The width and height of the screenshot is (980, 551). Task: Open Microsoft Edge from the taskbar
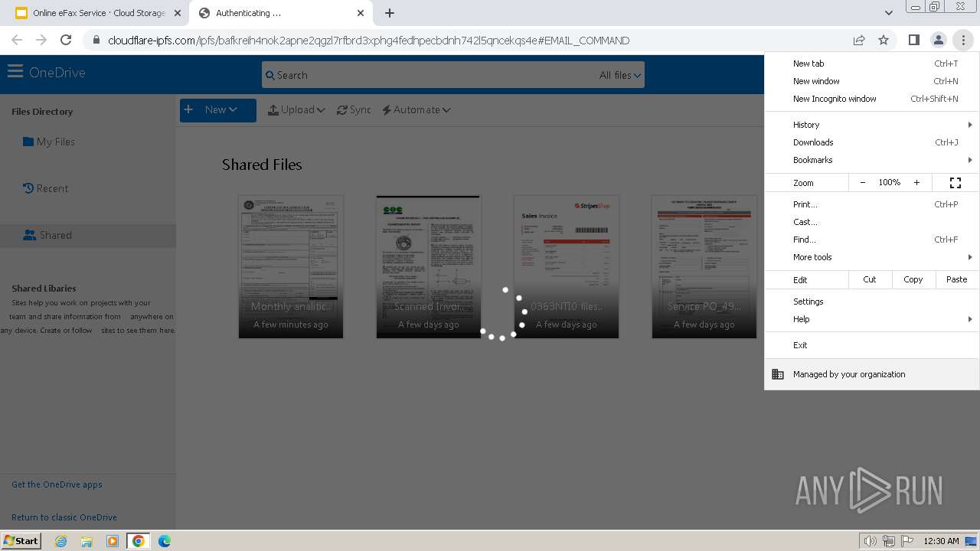[165, 541]
